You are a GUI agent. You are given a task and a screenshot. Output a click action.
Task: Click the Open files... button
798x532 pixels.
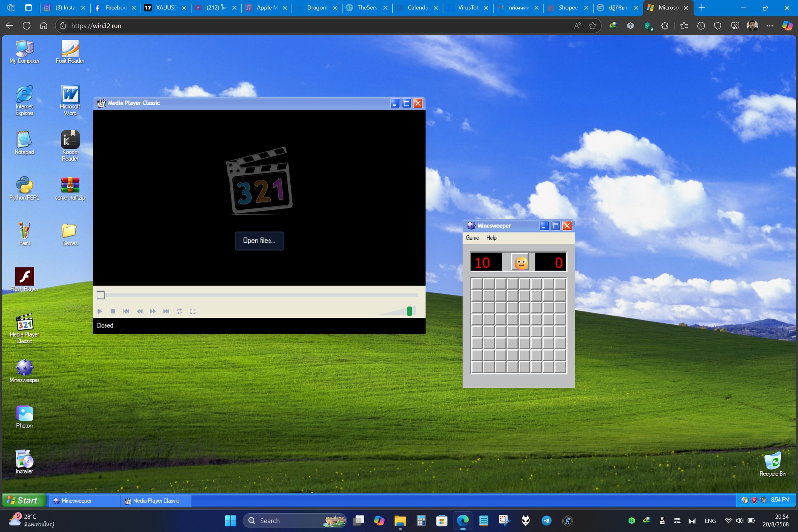[259, 241]
